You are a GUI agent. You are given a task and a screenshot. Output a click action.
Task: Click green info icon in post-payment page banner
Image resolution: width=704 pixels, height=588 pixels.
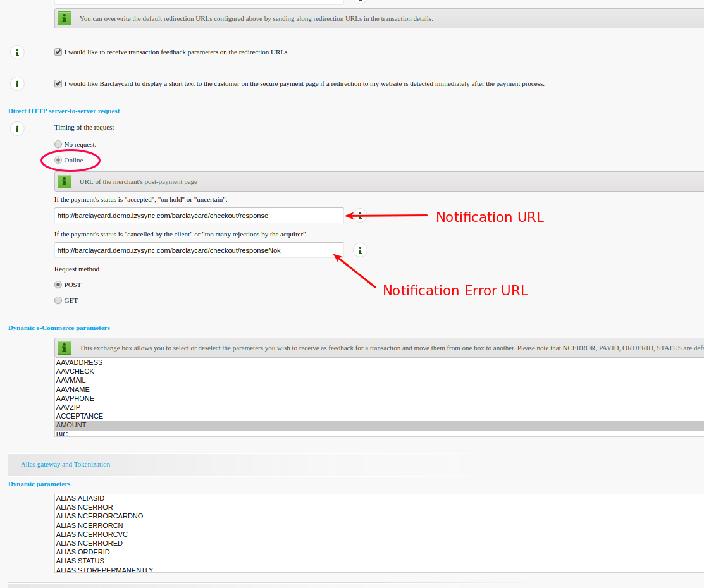[65, 182]
